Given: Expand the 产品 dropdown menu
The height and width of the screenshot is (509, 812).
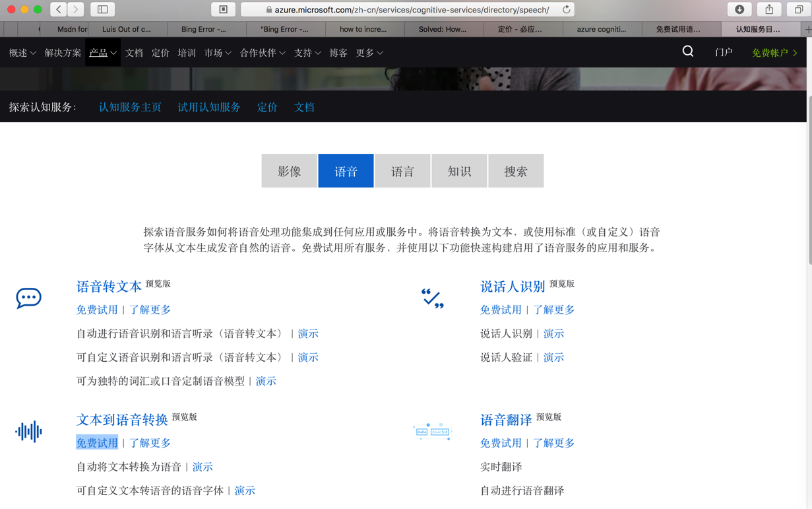Looking at the screenshot, I should coord(103,53).
